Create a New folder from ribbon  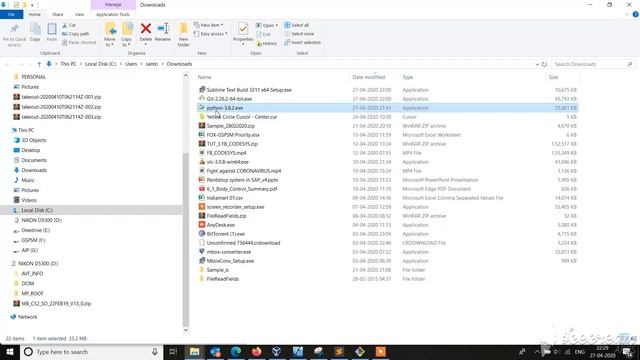[x=184, y=35]
